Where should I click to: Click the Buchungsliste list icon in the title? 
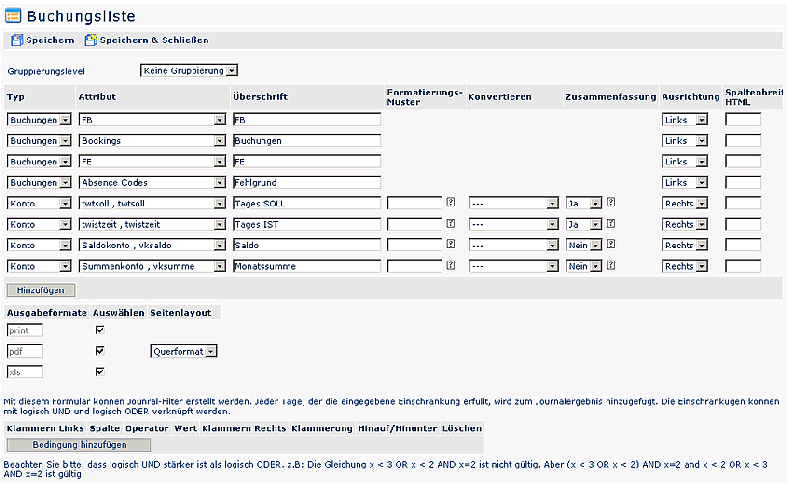click(14, 16)
